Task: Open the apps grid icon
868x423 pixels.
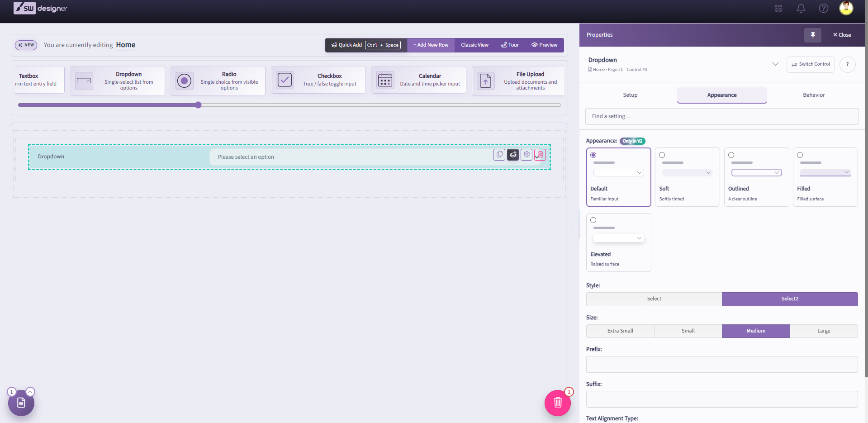Action: coord(778,9)
